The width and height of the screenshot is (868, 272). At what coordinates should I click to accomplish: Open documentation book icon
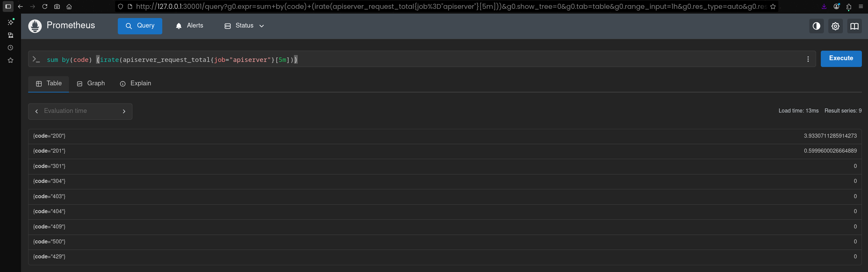(854, 26)
